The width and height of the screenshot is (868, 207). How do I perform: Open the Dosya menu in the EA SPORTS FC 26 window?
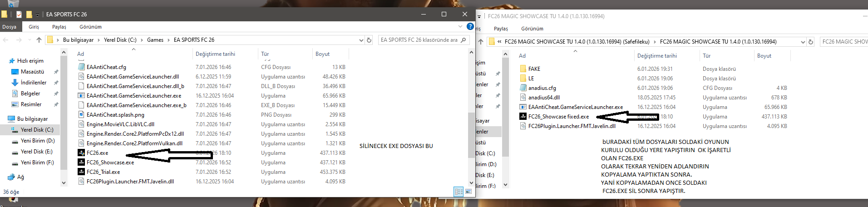(9, 27)
